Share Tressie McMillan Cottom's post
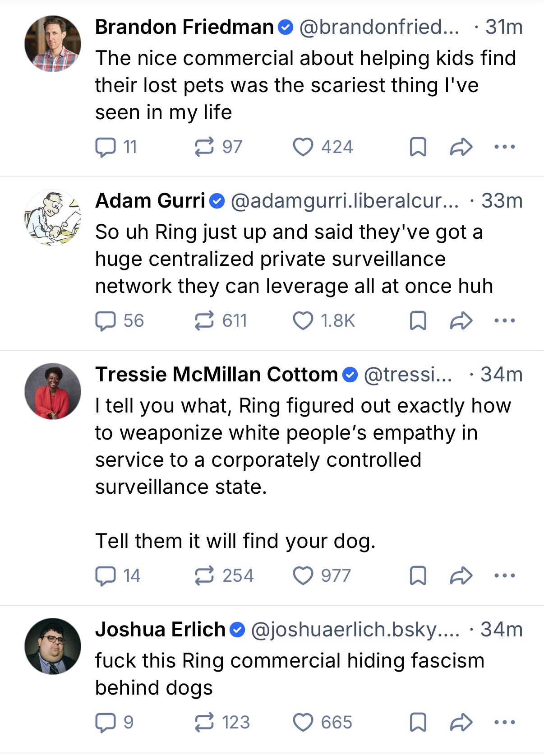544x756 pixels. 461,576
